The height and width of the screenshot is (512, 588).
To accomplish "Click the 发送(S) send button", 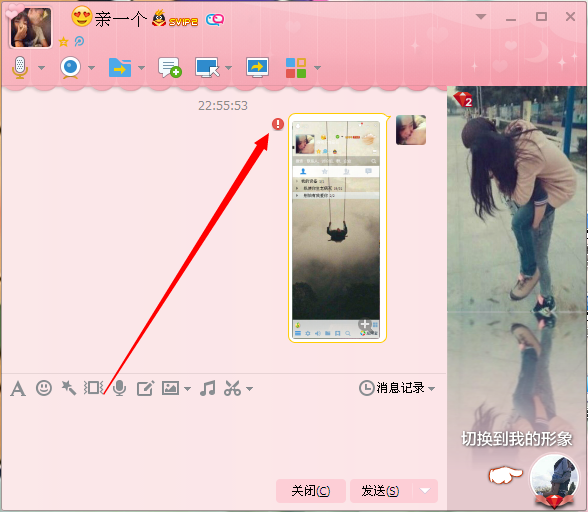I will (x=381, y=491).
